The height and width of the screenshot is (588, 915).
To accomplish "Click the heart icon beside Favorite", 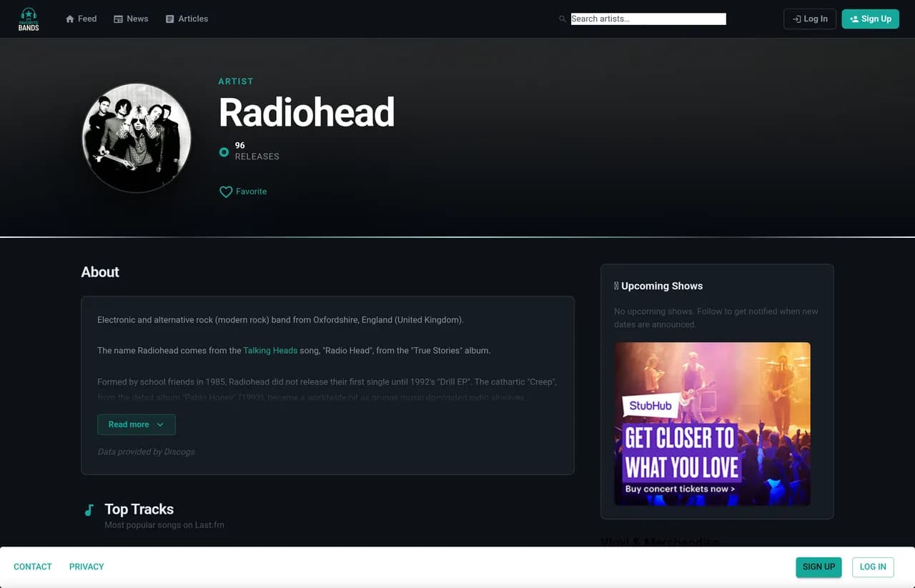I will click(x=226, y=191).
